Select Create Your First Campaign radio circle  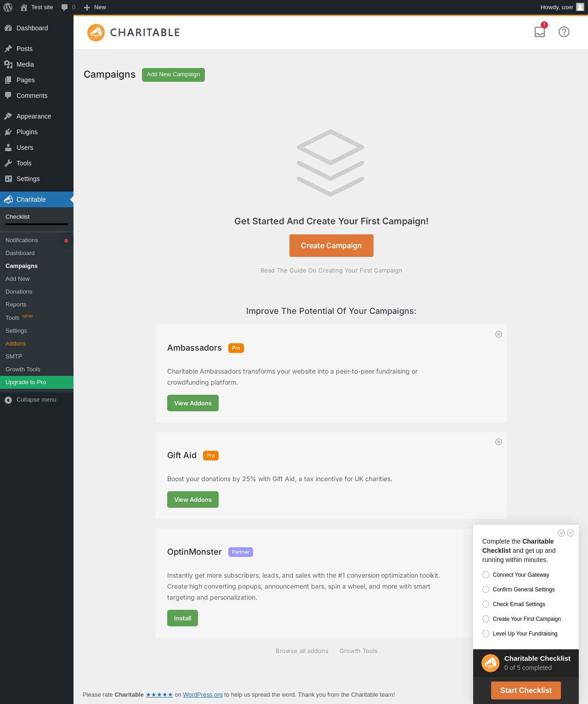coord(486,619)
